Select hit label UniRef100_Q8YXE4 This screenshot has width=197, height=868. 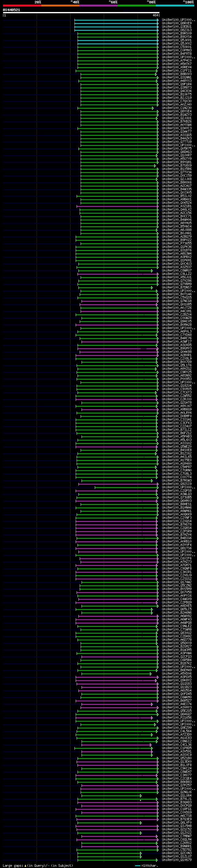(176, 111)
